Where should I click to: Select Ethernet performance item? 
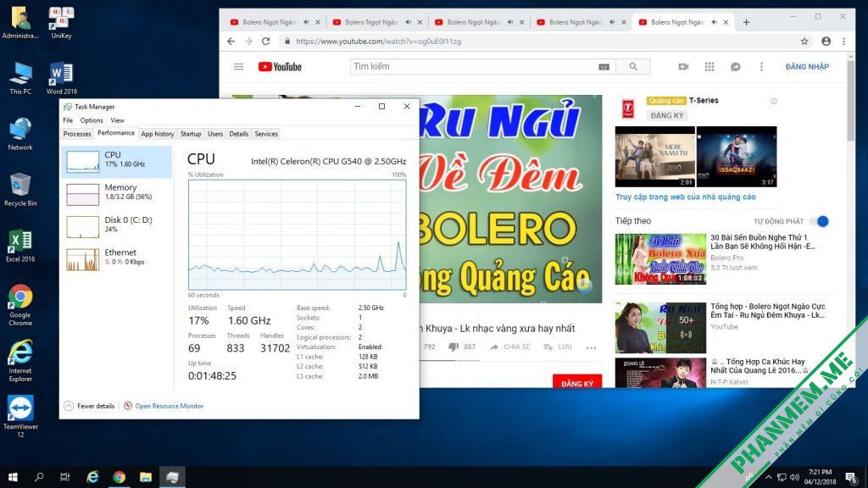117,258
